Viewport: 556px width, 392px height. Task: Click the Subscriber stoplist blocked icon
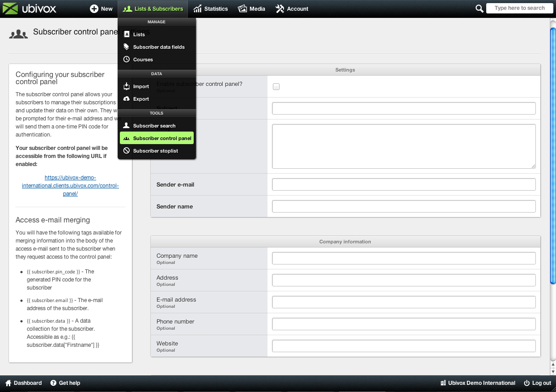point(127,151)
